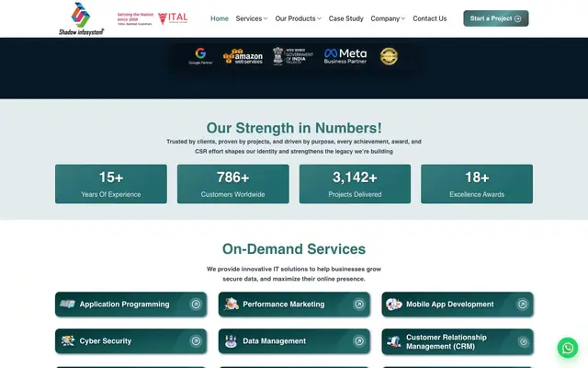The width and height of the screenshot is (588, 368).
Task: Open the Customer Relationship Management (CRM) card
Action: click(x=458, y=341)
